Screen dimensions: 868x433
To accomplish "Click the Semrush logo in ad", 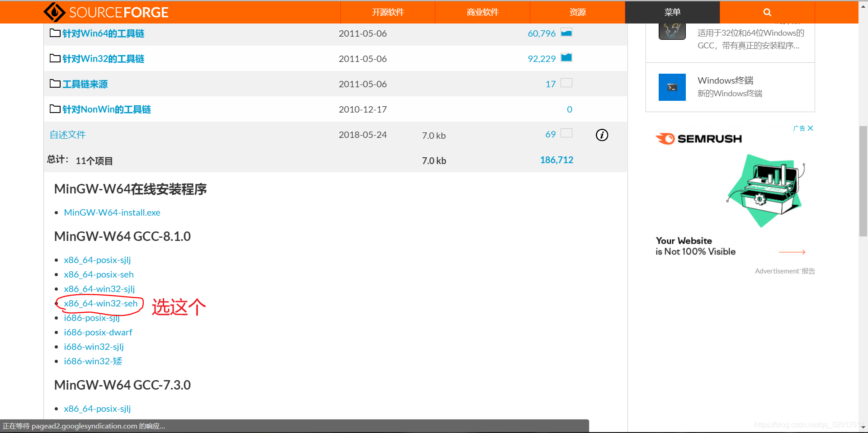I will (699, 139).
